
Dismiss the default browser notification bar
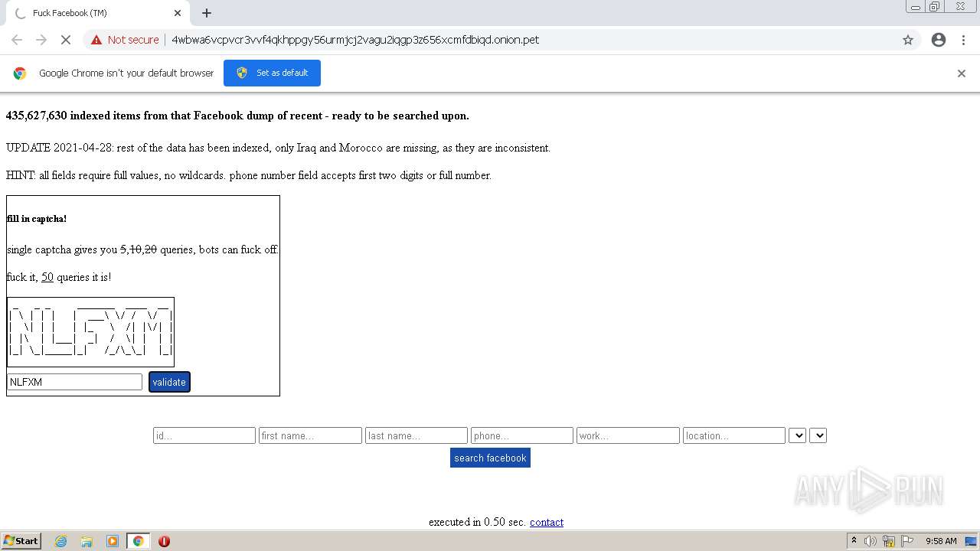point(962,73)
